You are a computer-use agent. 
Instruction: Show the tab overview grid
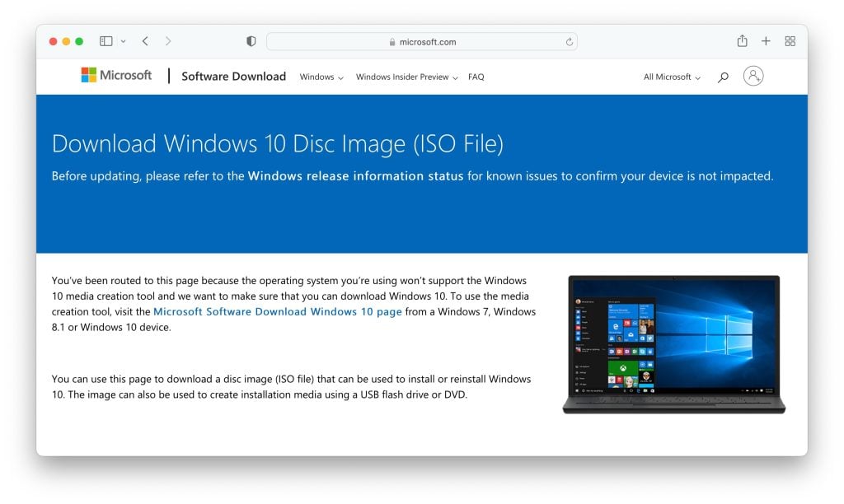[790, 41]
